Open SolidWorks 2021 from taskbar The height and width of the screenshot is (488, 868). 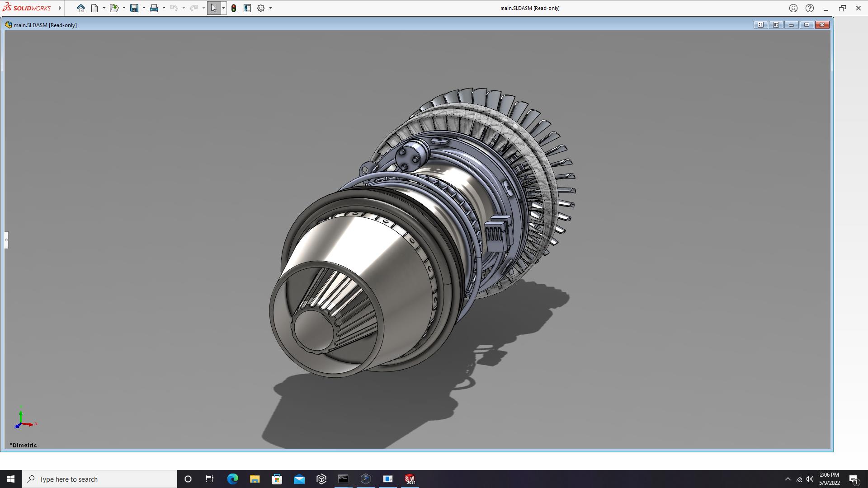tap(410, 479)
